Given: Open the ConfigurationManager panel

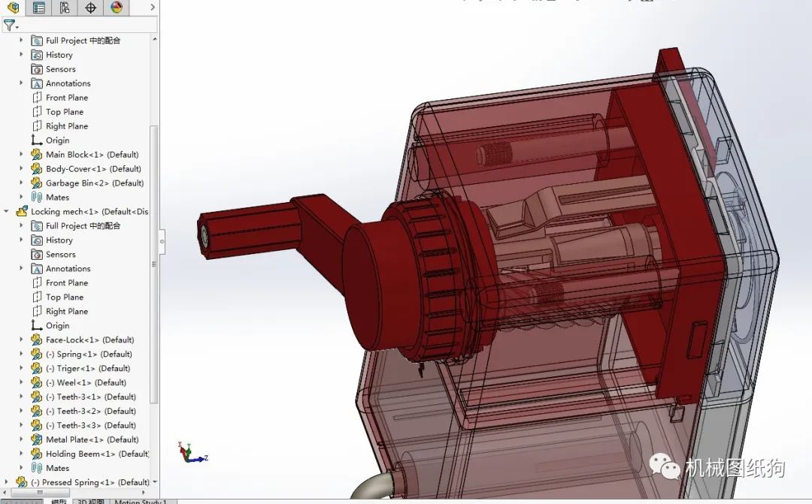Looking at the screenshot, I should pyautogui.click(x=65, y=8).
